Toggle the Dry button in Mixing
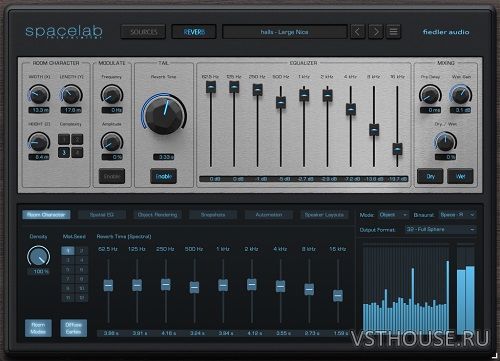The width and height of the screenshot is (500, 361). pyautogui.click(x=430, y=176)
